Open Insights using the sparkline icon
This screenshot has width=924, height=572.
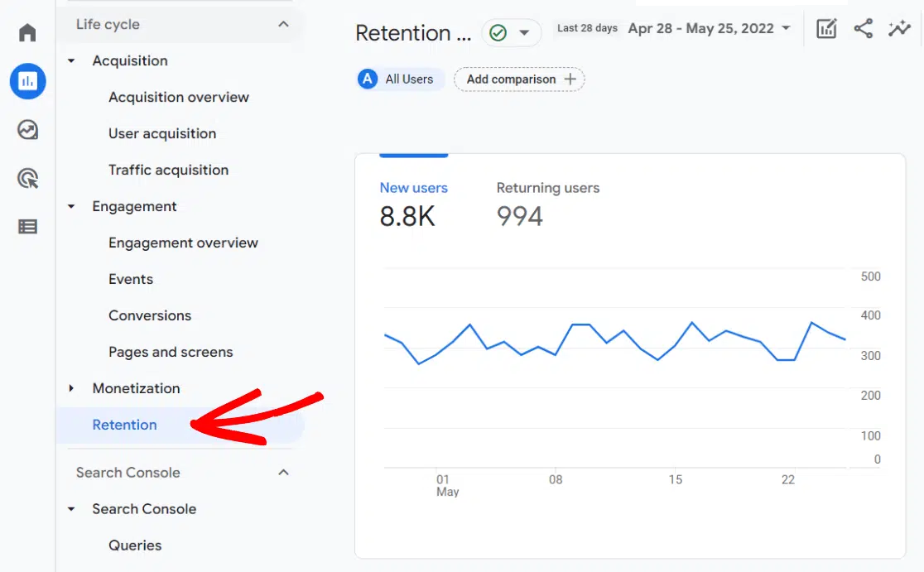(899, 29)
